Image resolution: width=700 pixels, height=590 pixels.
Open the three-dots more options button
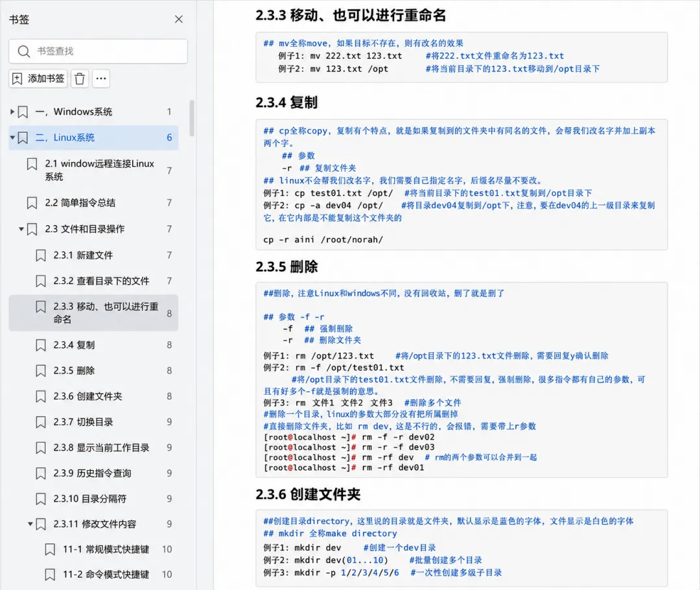(x=101, y=78)
